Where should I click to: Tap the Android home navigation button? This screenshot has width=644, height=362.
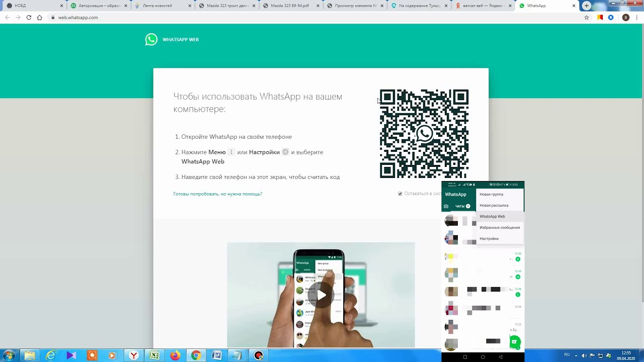click(x=483, y=357)
